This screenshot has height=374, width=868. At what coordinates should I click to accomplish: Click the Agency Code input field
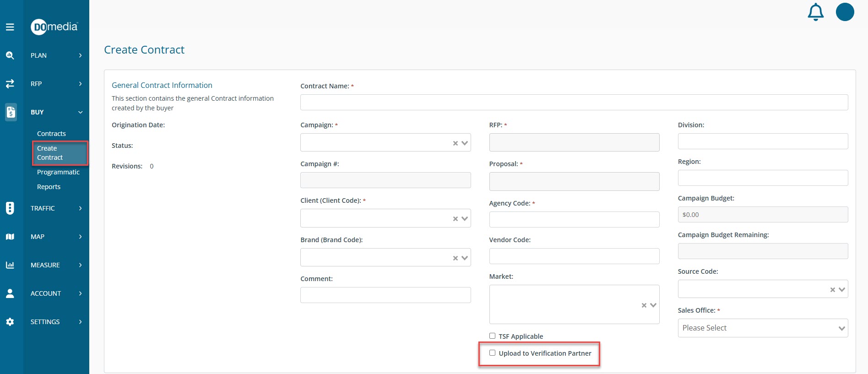point(574,219)
